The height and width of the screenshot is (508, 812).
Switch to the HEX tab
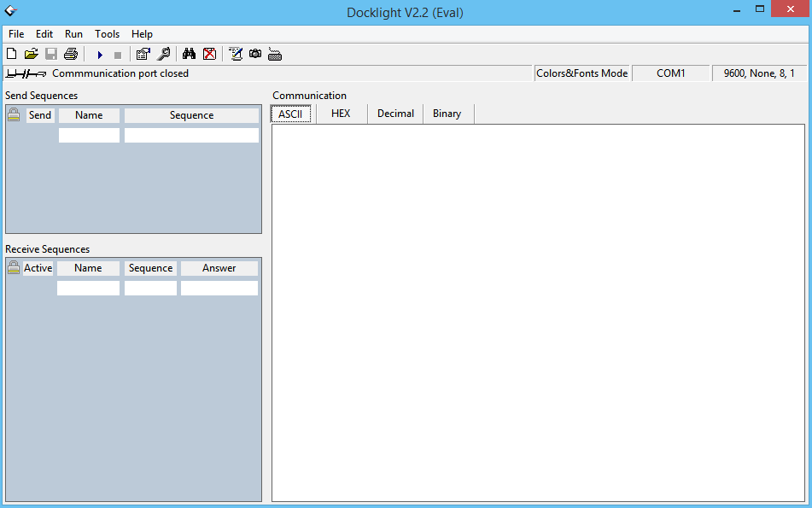[340, 113]
